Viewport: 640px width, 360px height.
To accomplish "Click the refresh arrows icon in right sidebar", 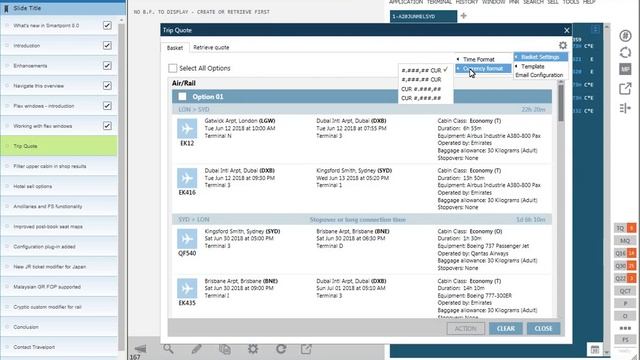I will [x=625, y=53].
